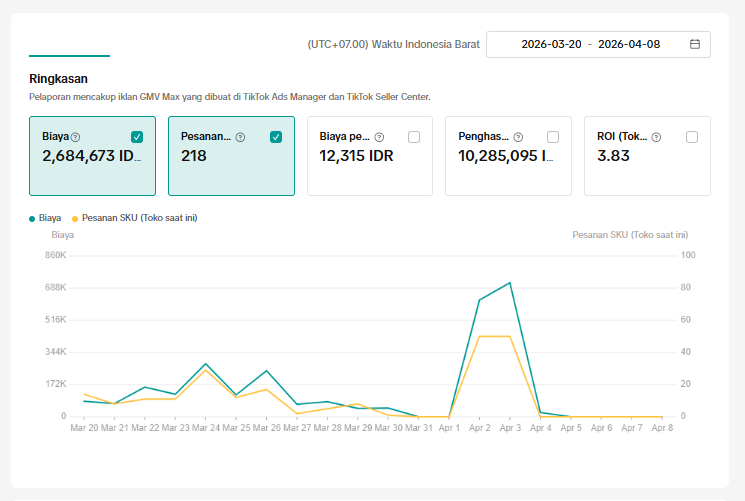Viewport: 745px width, 501px height.
Task: Uncheck the Biaya metric checkbox
Action: pyautogui.click(x=137, y=137)
